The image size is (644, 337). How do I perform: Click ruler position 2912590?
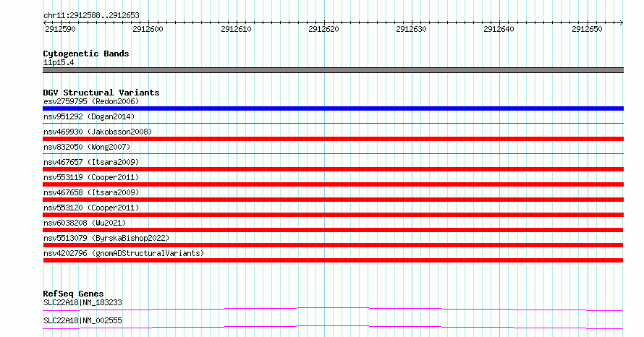(60, 29)
